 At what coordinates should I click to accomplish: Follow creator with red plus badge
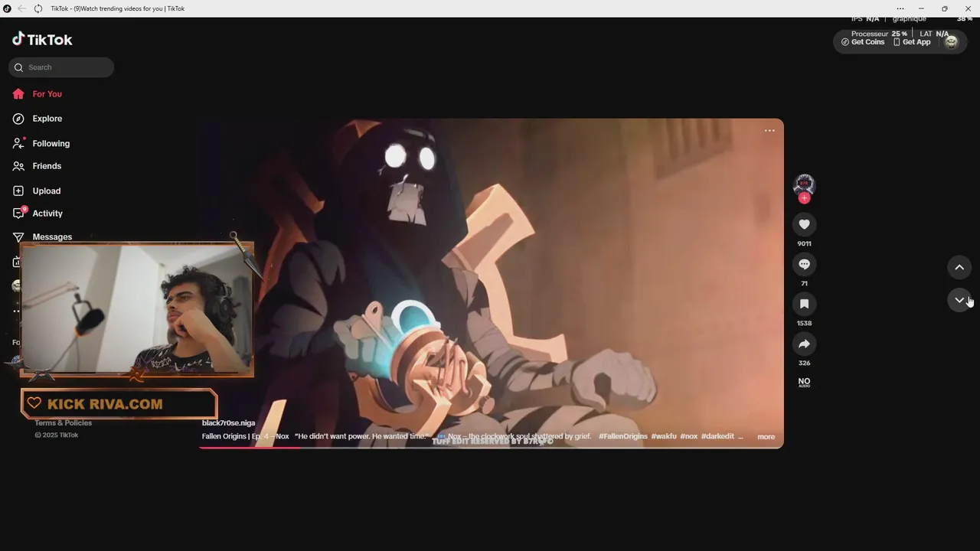tap(804, 198)
